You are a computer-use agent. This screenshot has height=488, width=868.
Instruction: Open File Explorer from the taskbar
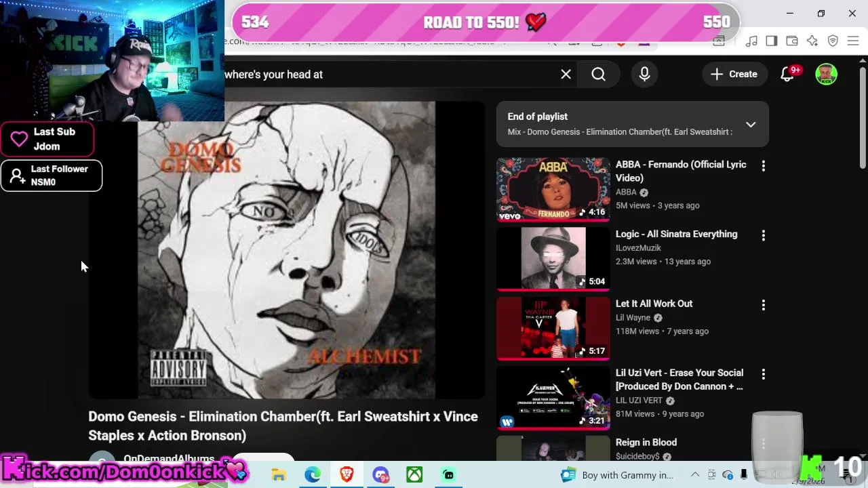(x=279, y=475)
